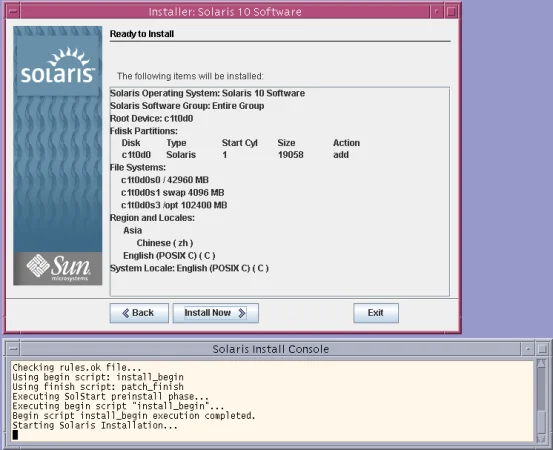Viewport: 553px width, 450px height.
Task: Click 'Executing SolStart preinstall phase...' console line
Action: [x=110, y=396]
